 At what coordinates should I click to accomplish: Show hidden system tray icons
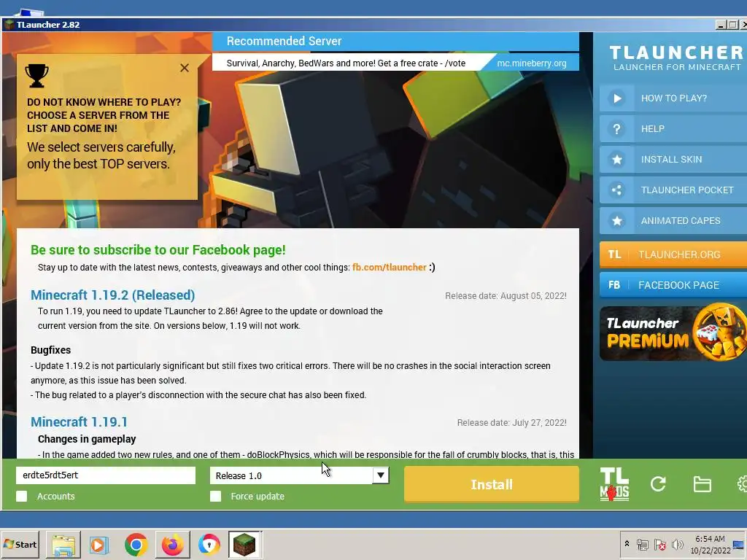[x=627, y=543]
